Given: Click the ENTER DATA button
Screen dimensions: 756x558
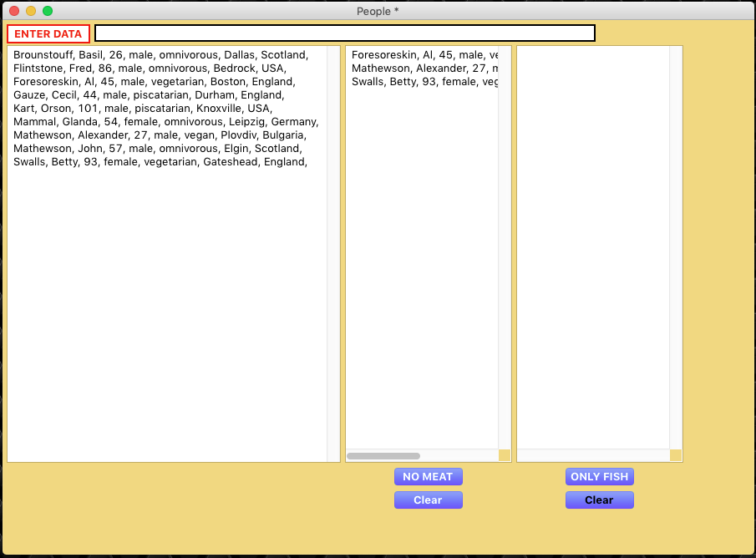Looking at the screenshot, I should 48,33.
